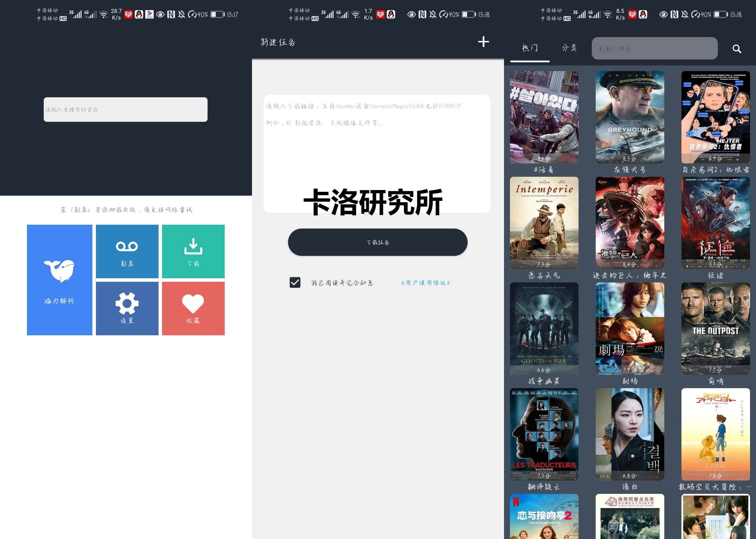Click the 请输入要搜索的资源 search field
The height and width of the screenshot is (539, 756).
tap(126, 110)
